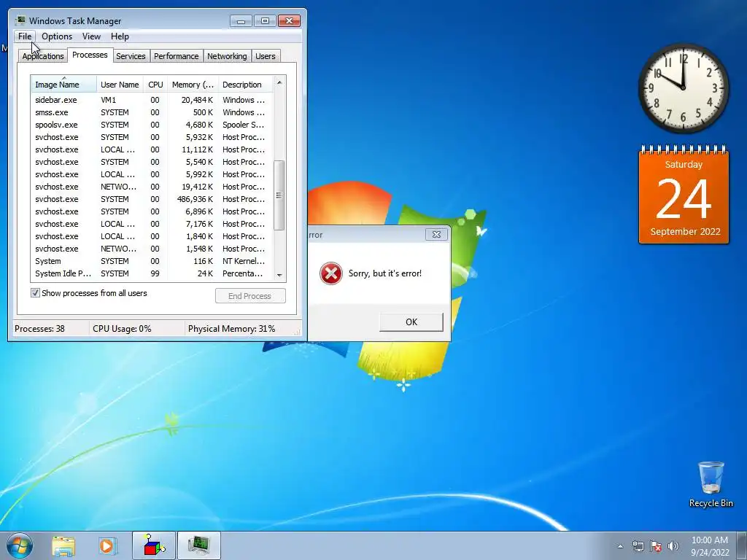Select the Recycle Bin desktop icon

click(x=711, y=484)
